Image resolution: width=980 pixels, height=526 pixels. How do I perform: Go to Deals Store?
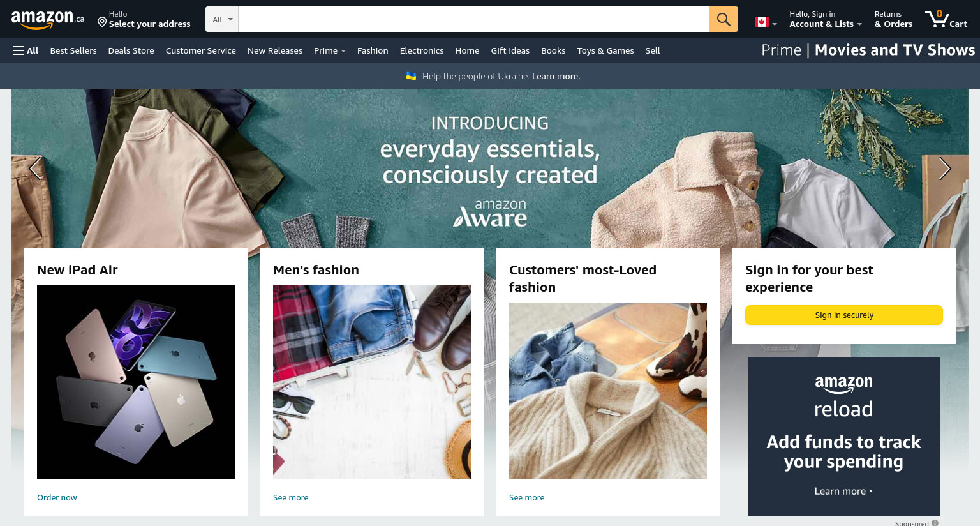click(x=131, y=50)
